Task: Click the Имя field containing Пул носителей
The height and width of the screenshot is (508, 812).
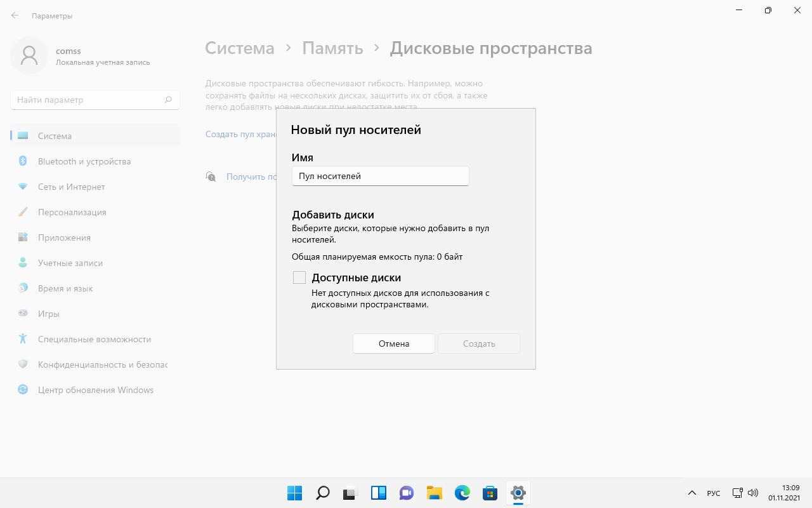Action: coord(380,176)
